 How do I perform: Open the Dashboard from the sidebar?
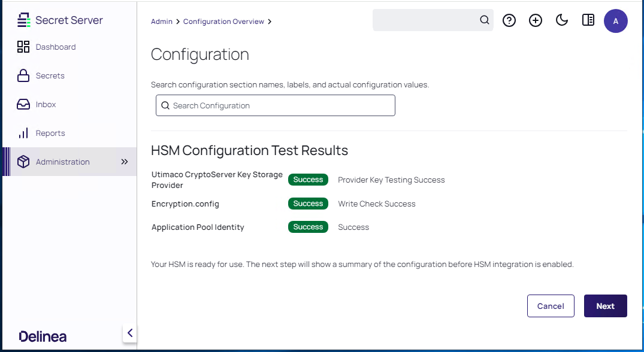(x=56, y=47)
